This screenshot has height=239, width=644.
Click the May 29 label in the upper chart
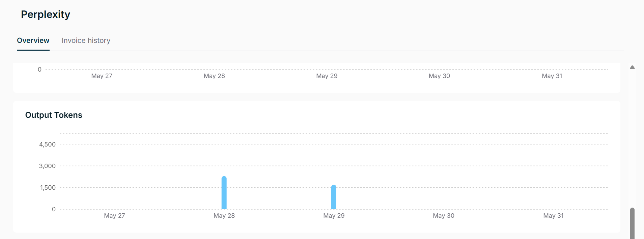(x=327, y=76)
